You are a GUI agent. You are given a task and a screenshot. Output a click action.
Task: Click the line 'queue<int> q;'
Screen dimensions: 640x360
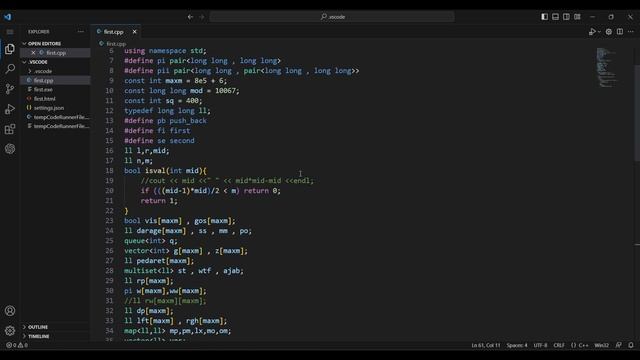151,241
